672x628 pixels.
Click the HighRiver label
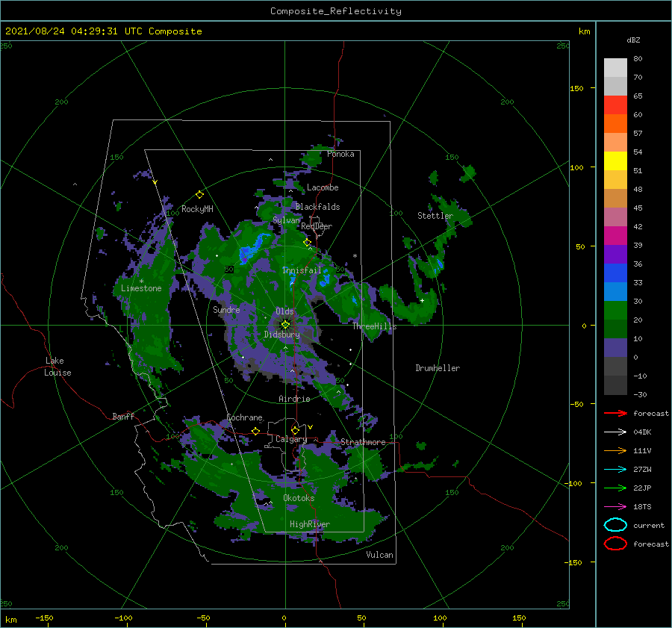point(310,524)
